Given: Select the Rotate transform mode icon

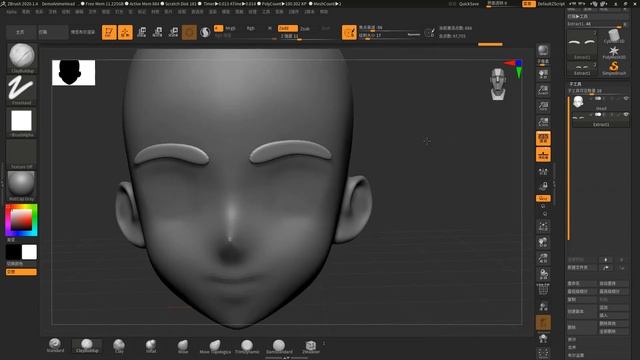Looking at the screenshot, I should pyautogui.click(x=173, y=32).
